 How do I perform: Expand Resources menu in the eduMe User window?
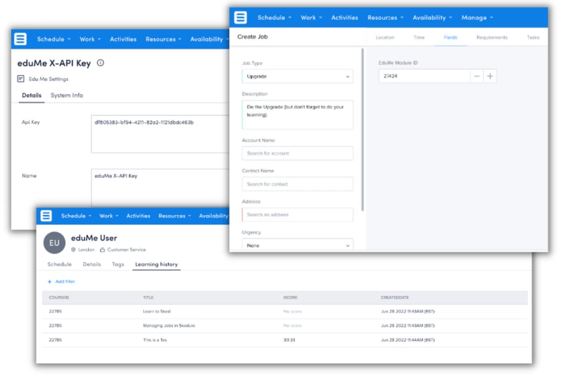click(174, 216)
